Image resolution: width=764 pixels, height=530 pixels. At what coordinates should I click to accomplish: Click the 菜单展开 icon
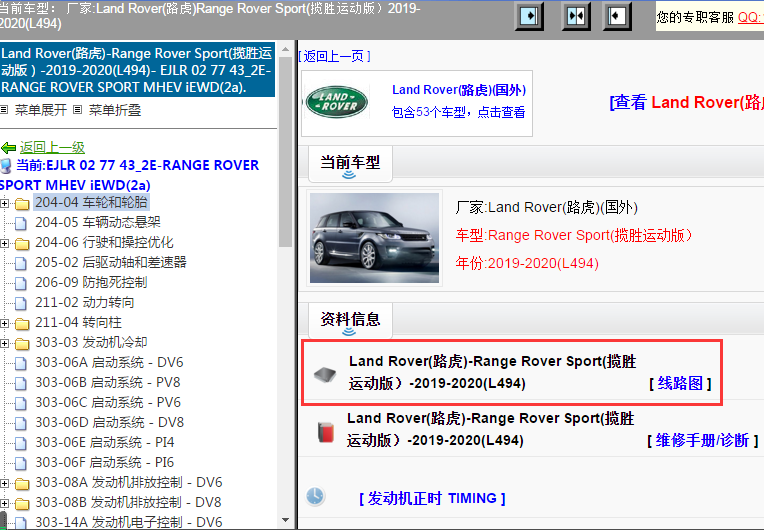[x=4, y=110]
